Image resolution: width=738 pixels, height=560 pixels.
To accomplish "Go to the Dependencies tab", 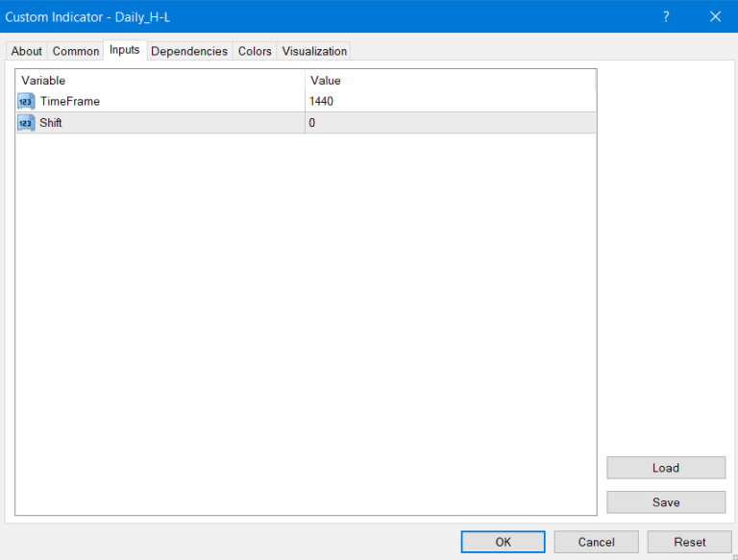I will click(189, 51).
